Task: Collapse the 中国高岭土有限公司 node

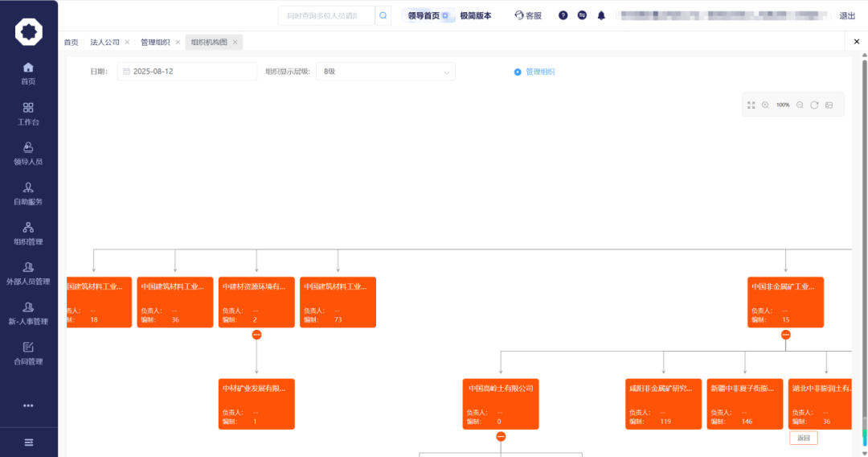Action: coord(501,436)
